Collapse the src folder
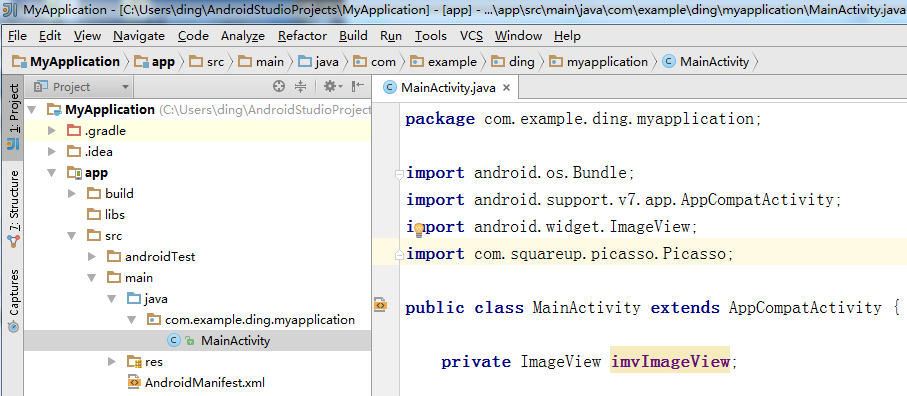 coord(72,236)
